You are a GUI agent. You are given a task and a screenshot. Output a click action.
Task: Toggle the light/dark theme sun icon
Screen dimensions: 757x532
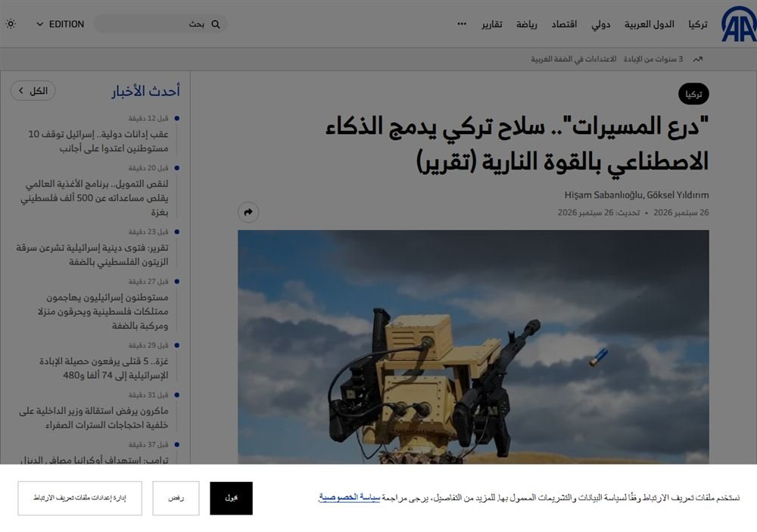coord(11,23)
